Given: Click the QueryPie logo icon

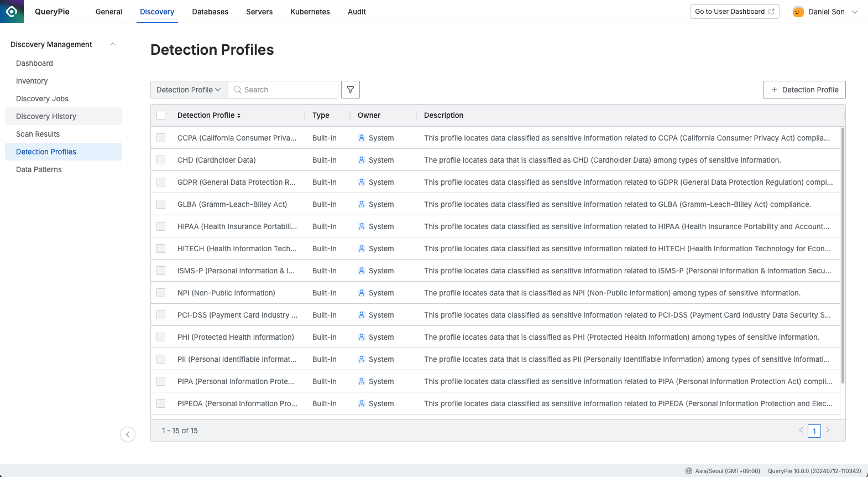Looking at the screenshot, I should tap(12, 12).
